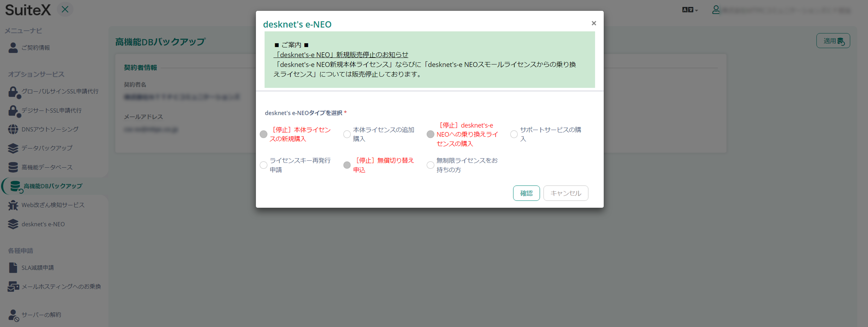This screenshot has width=868, height=327.
Task: Open desknet's e-NEO sidebar menu item
Action: coord(43,224)
